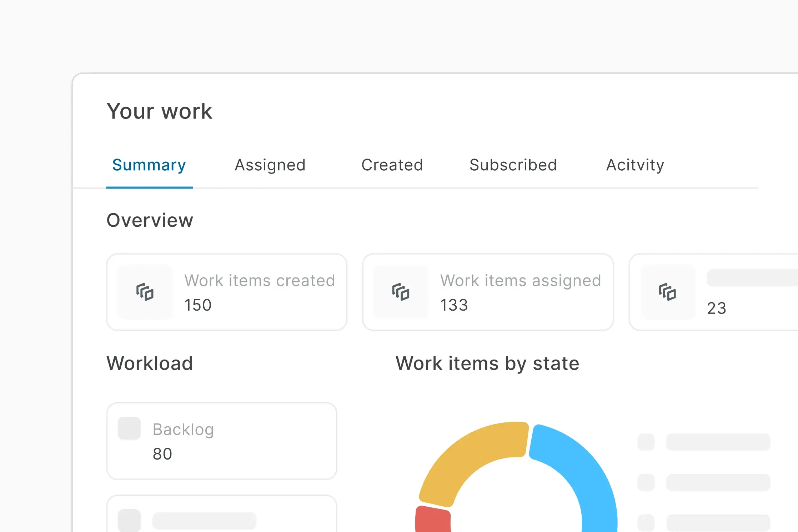Viewport: 798px width, 532px height.
Task: Click the second legend square next to the chart
Action: point(646,482)
